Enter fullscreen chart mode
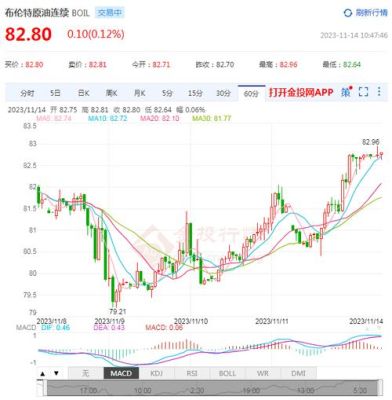This screenshot has height=400, width=392. 363,92
